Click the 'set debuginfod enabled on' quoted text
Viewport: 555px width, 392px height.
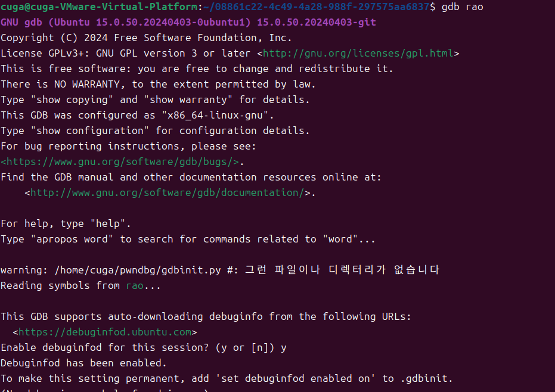click(296, 378)
